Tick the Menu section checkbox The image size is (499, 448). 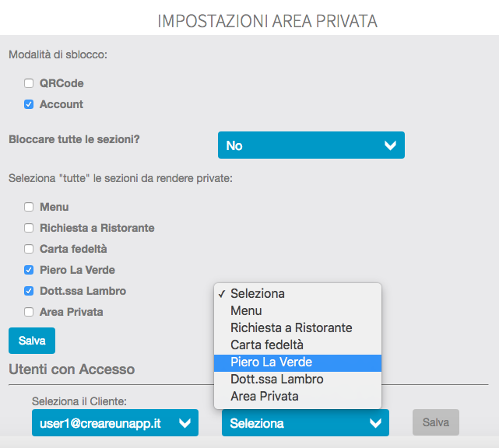pyautogui.click(x=29, y=207)
